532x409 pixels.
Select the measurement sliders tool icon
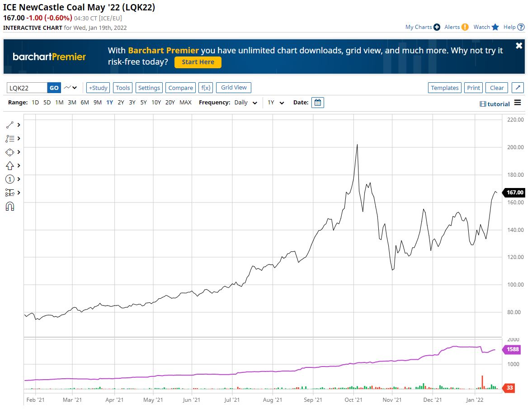(x=9, y=193)
